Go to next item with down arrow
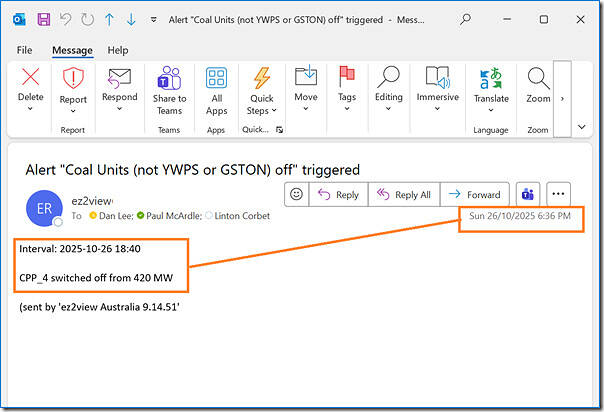This screenshot has height=412, width=604. (130, 19)
